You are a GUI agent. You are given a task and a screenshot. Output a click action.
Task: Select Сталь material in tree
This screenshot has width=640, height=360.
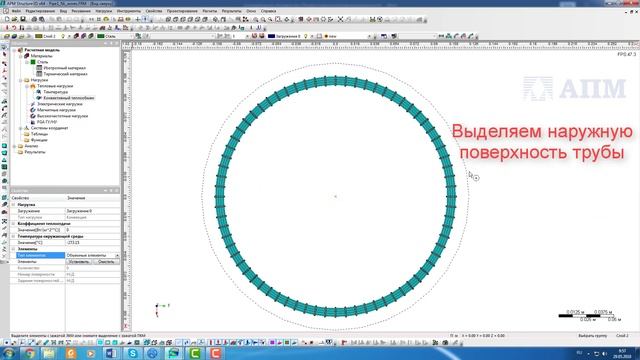pyautogui.click(x=42, y=62)
